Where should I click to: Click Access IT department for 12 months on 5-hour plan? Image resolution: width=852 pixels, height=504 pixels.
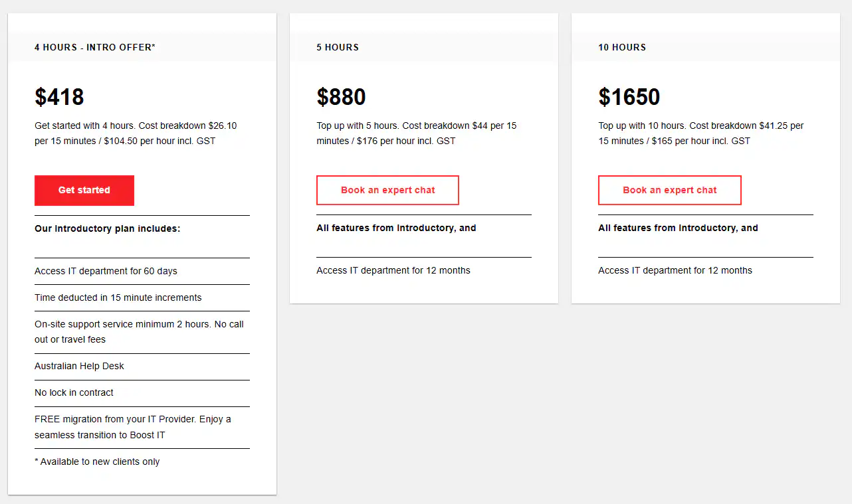pyautogui.click(x=393, y=270)
